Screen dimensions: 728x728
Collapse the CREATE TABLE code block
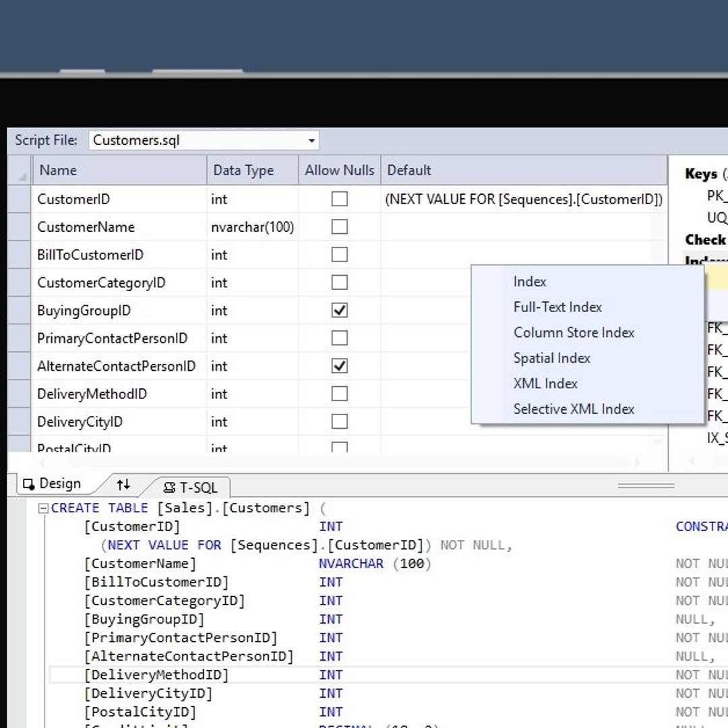[43, 508]
